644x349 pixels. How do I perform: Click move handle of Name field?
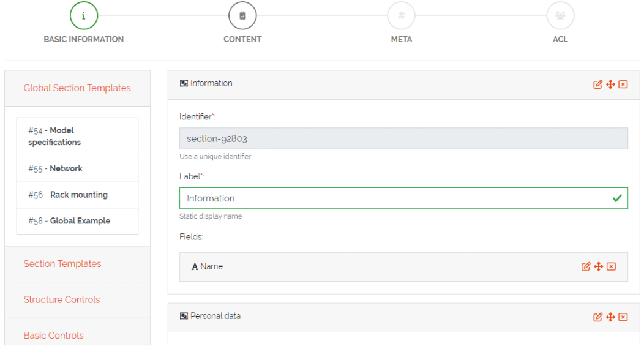coord(599,266)
